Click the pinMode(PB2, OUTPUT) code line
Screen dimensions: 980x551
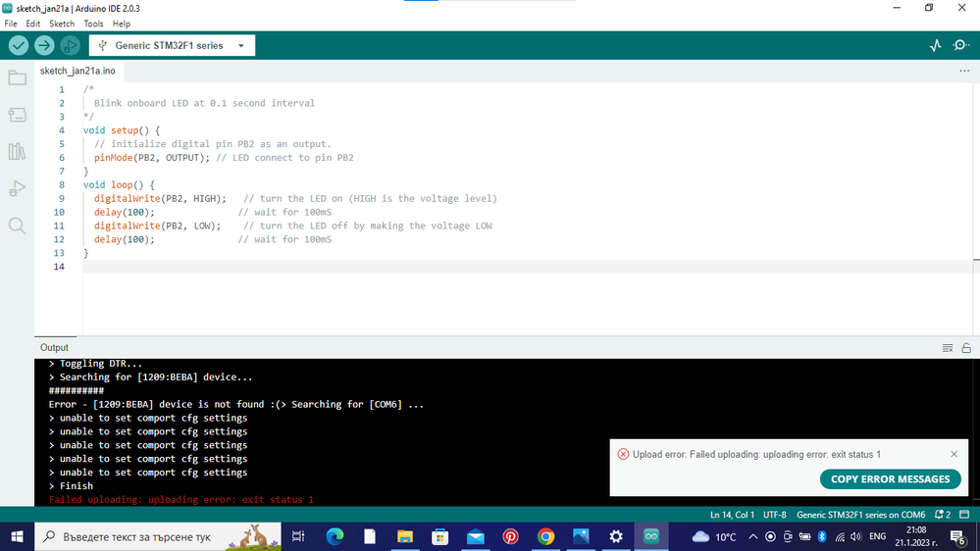224,158
